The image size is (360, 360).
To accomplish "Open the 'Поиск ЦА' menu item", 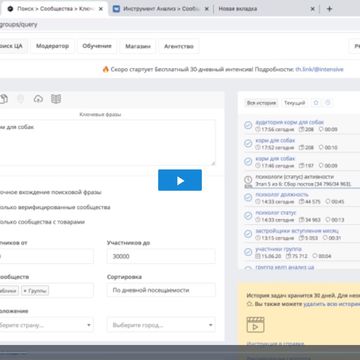I will [13, 46].
